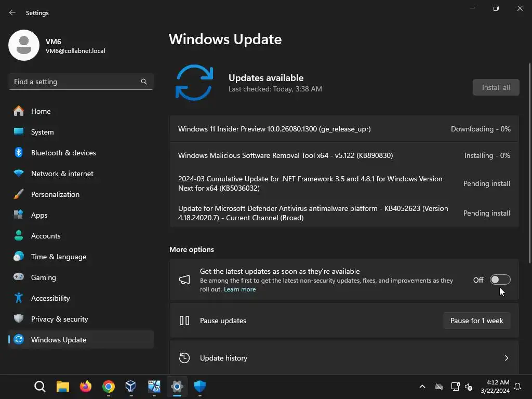Click the Time & language globe icon

pos(19,256)
